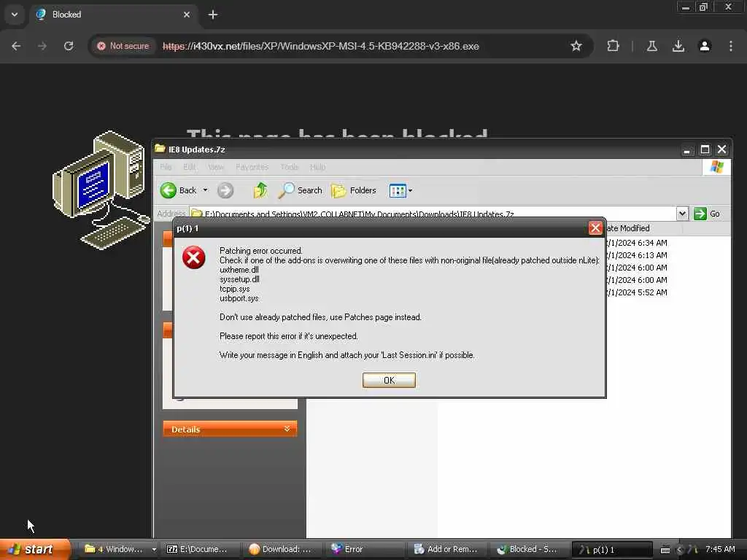Click Back in the IE8 Updates.7z window

coord(179,190)
